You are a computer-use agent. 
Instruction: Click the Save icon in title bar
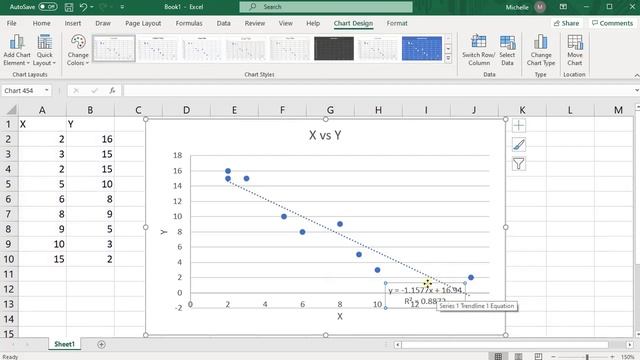coord(69,7)
